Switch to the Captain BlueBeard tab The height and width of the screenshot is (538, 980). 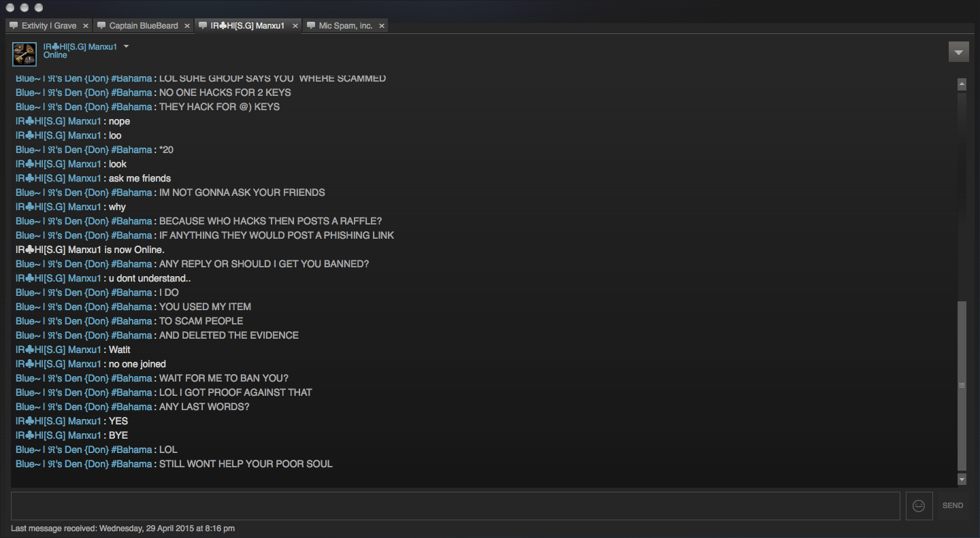coord(144,26)
